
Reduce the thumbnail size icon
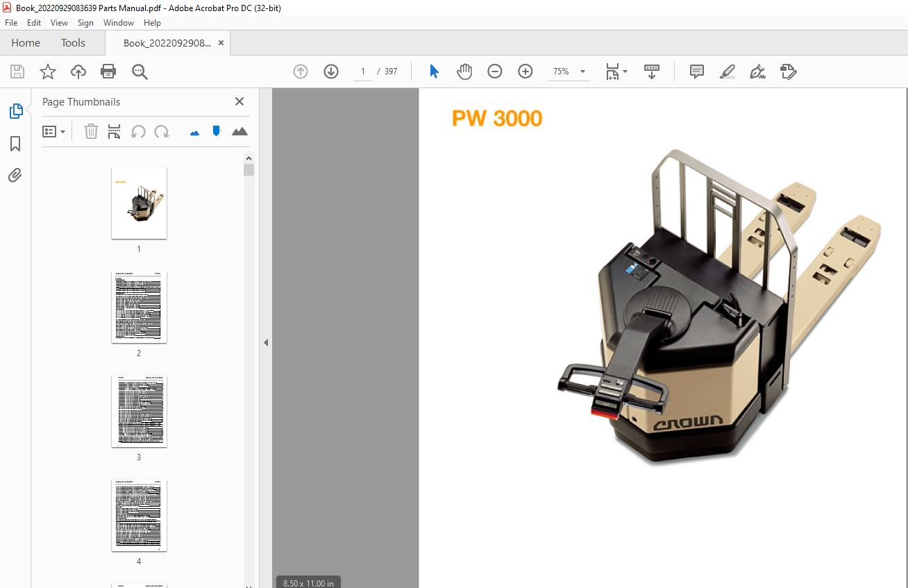(195, 132)
